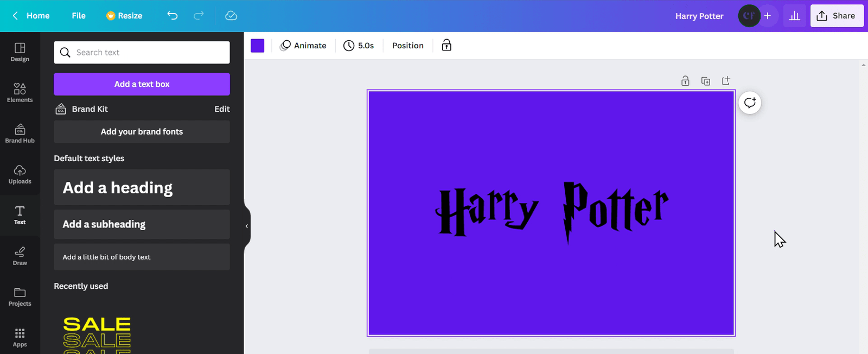Click the Recently used label
The image size is (868, 354).
click(x=81, y=286)
